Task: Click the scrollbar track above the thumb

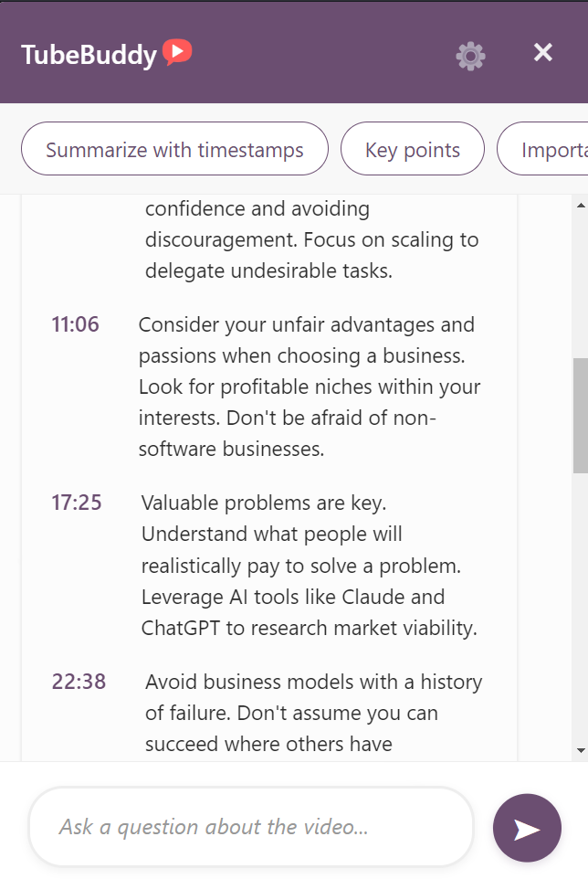Action: 581,286
